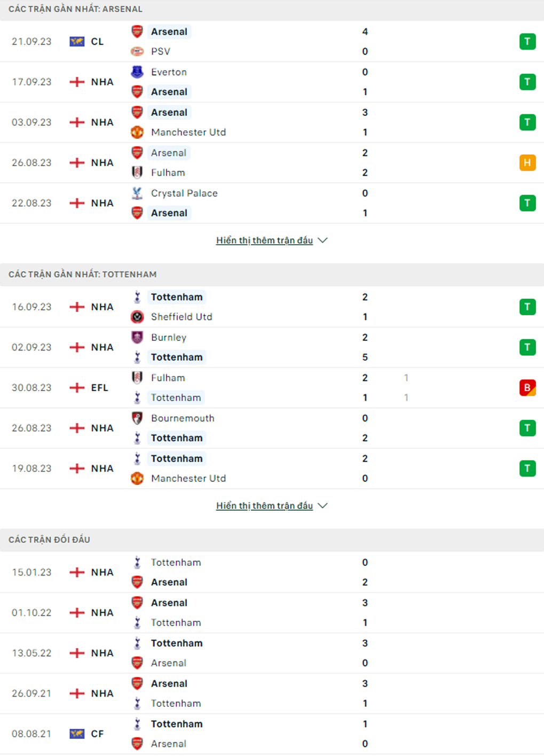
Task: Open the Arsenal recent matches link text
Action: point(264,240)
